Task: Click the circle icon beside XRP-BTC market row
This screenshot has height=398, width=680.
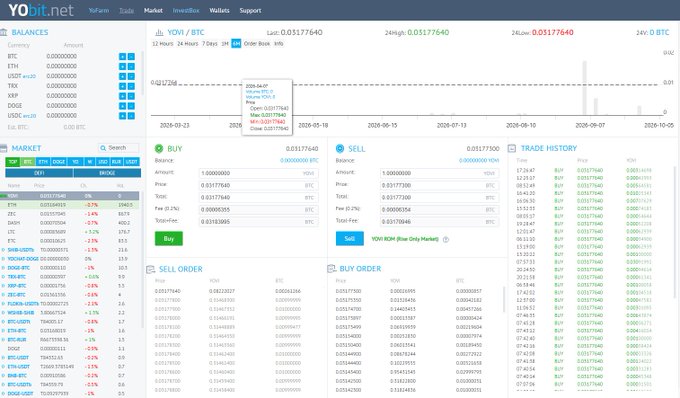Action: point(3,286)
